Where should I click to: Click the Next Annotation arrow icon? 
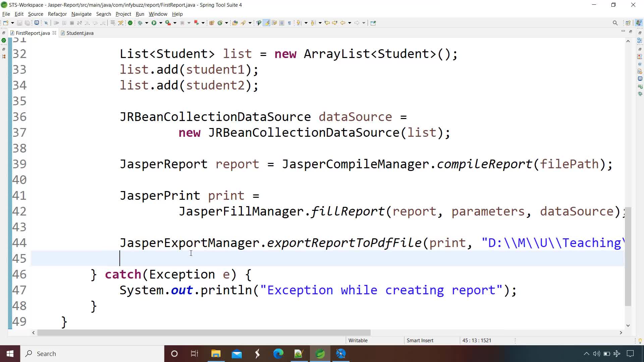pos(299,23)
